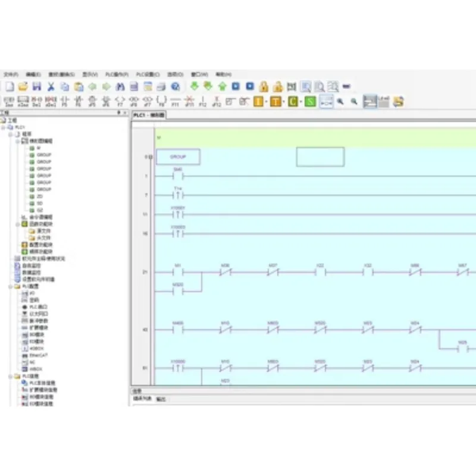Select the PLC1 梯形图 editor tab

point(149,115)
